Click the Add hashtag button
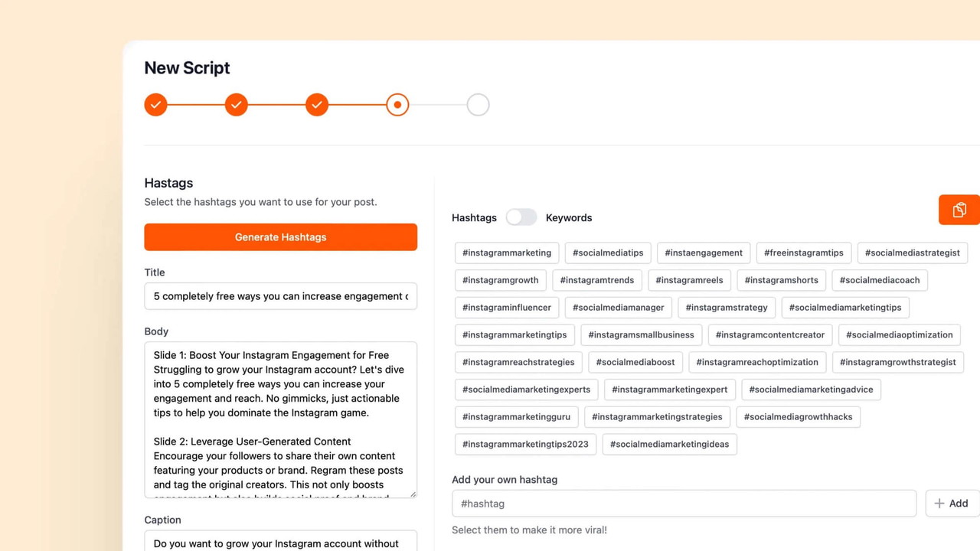980x551 pixels. 952,504
